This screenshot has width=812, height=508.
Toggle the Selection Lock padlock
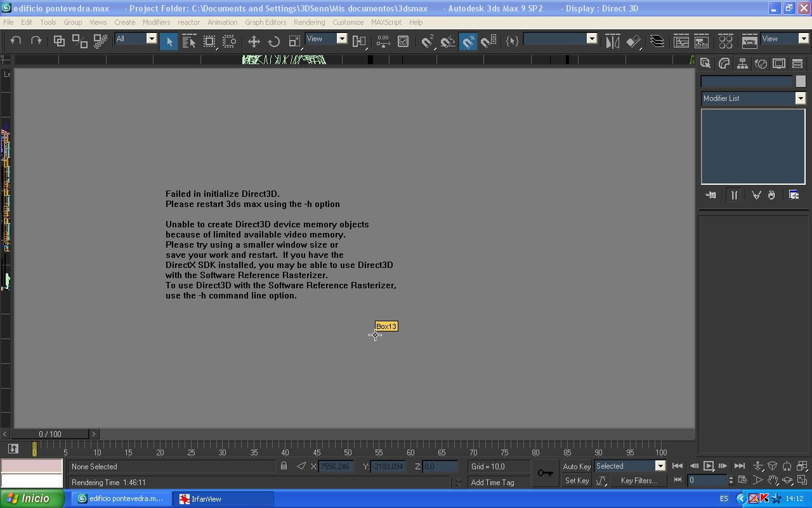(x=284, y=466)
